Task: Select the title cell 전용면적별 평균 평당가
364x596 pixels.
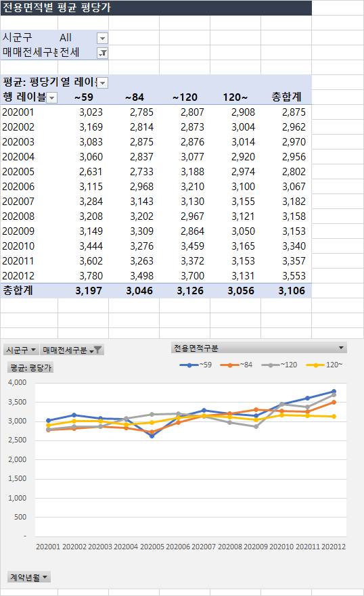Action: [156, 7]
